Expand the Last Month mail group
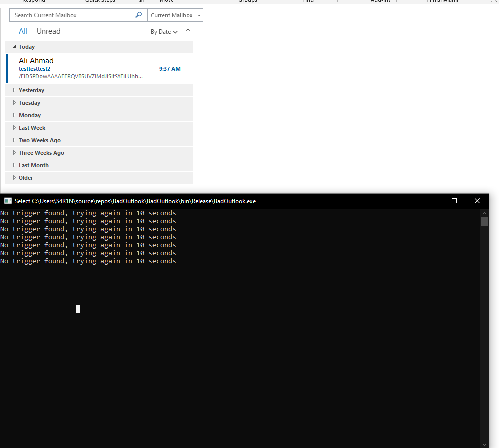This screenshot has height=448, width=499. pos(14,165)
